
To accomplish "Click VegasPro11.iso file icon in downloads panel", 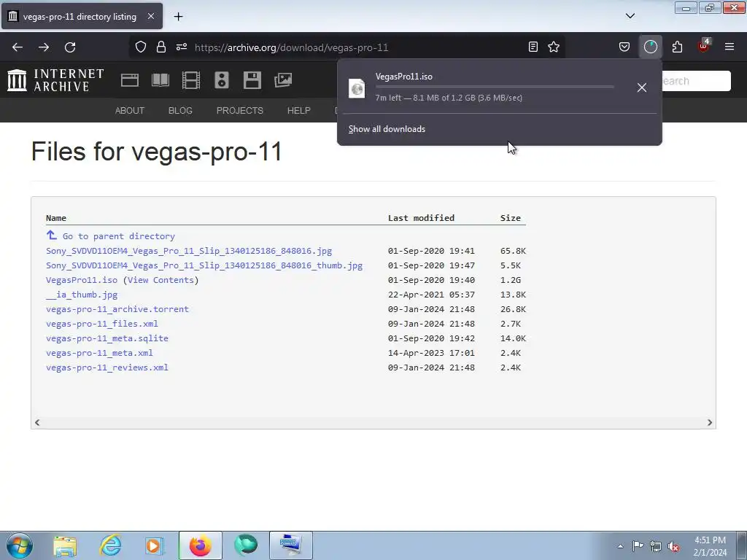I will click(357, 88).
